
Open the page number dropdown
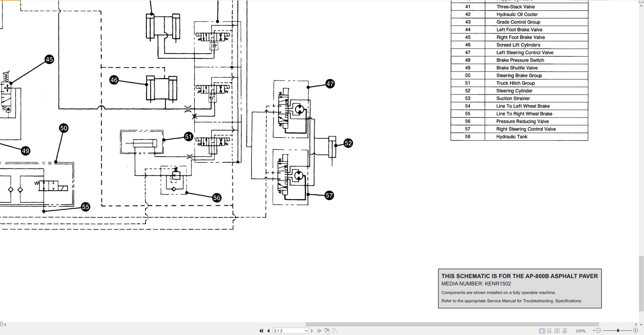pyautogui.click(x=306, y=331)
